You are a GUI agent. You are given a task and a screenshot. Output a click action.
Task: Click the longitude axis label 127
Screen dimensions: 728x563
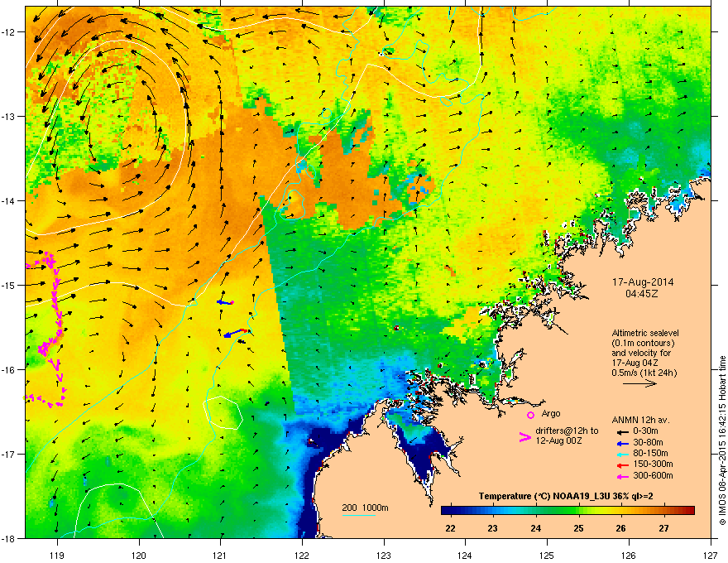click(x=710, y=555)
